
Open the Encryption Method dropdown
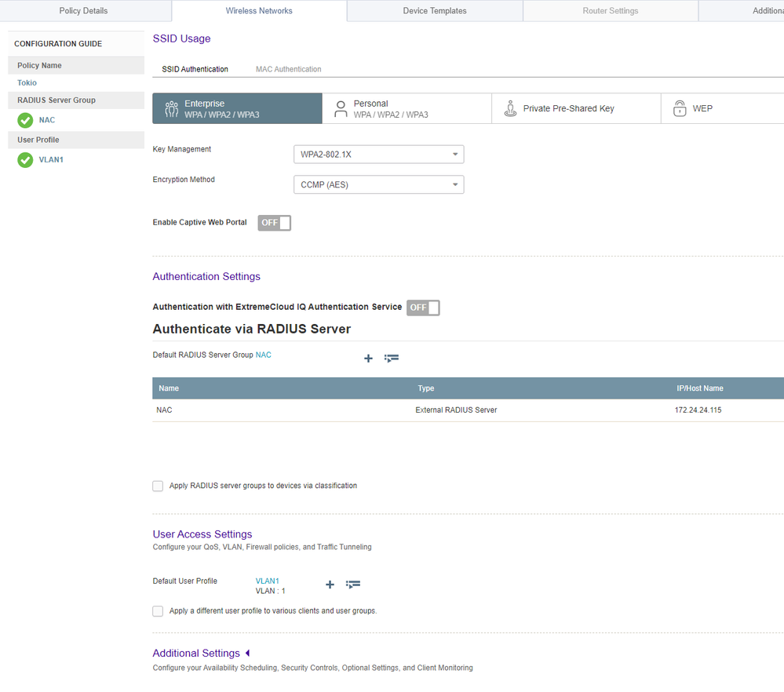[x=378, y=185]
